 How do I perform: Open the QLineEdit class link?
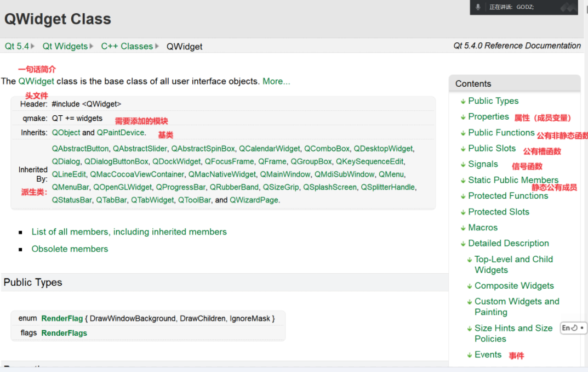coord(68,174)
